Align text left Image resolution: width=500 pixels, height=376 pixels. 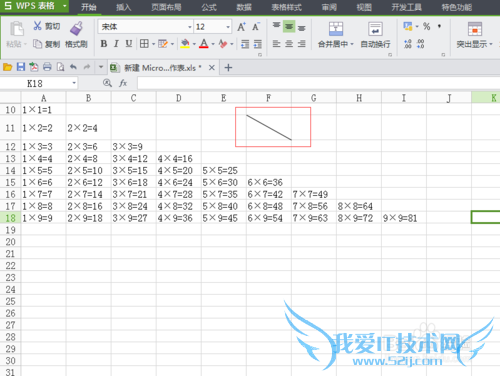[x=276, y=44]
